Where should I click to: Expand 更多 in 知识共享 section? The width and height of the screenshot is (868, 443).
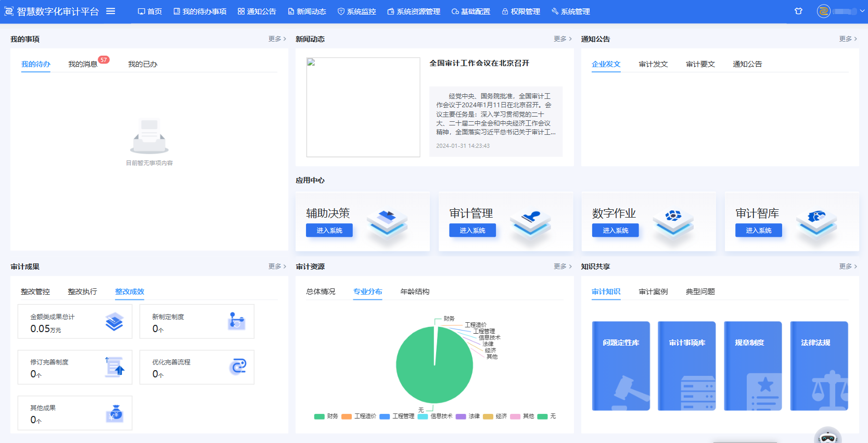[848, 267]
